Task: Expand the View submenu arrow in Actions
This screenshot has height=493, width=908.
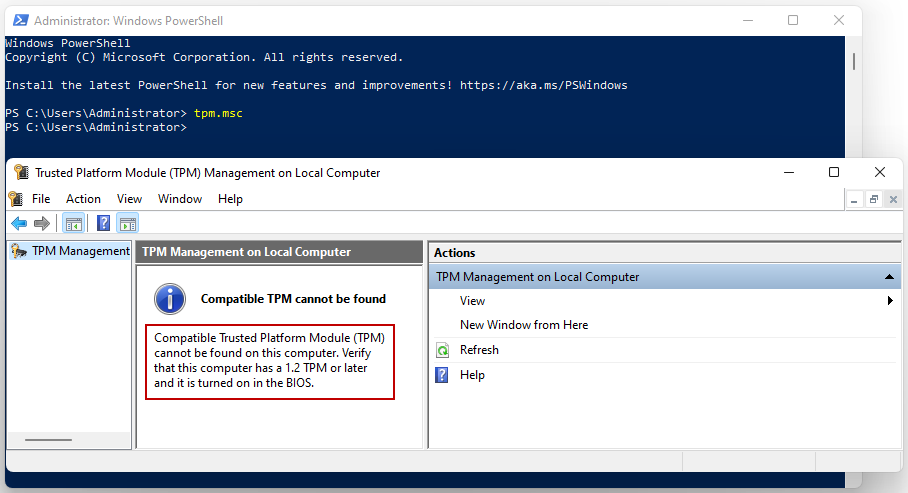Action: tap(890, 301)
